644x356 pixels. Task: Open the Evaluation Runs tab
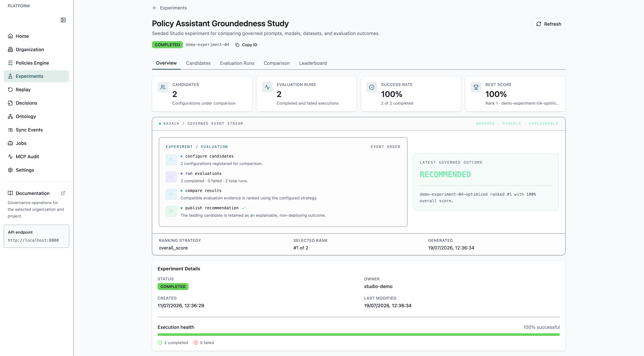pyautogui.click(x=237, y=63)
